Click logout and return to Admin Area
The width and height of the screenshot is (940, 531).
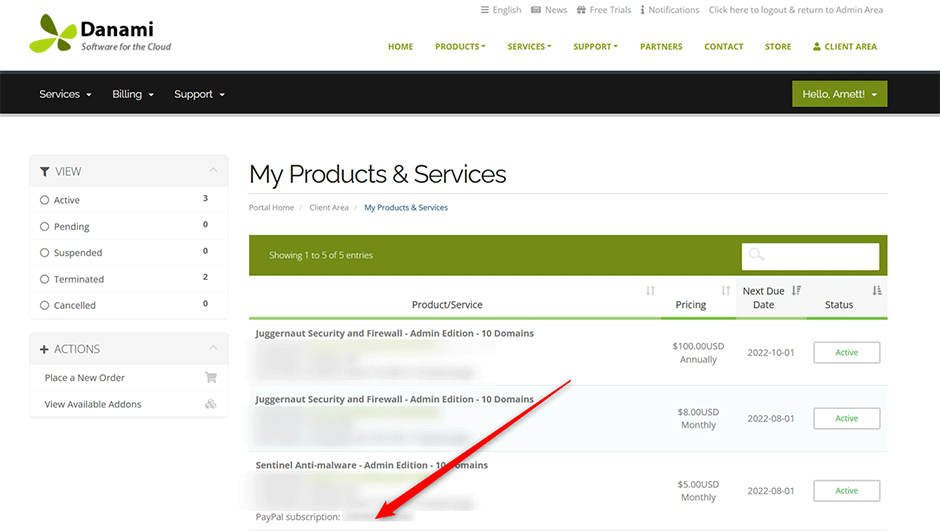(796, 10)
